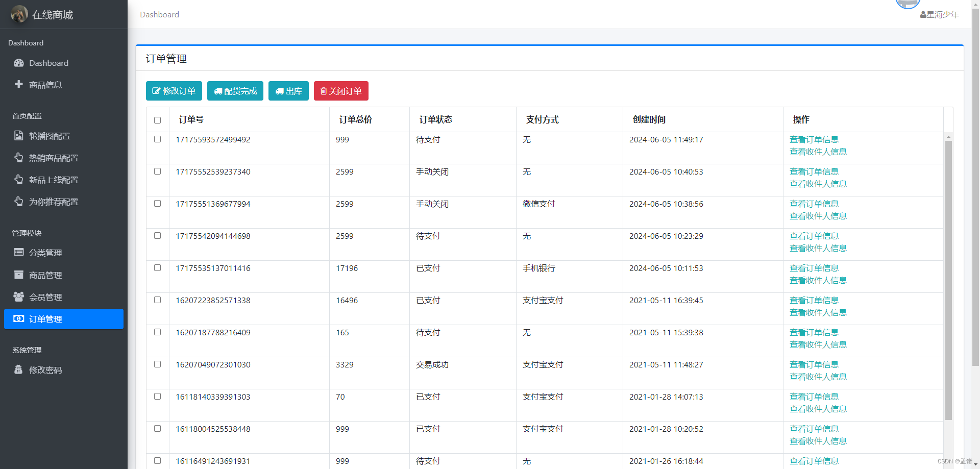Click the edit pencil icon in 修改订单 button
Image resolution: width=980 pixels, height=469 pixels.
tap(156, 91)
